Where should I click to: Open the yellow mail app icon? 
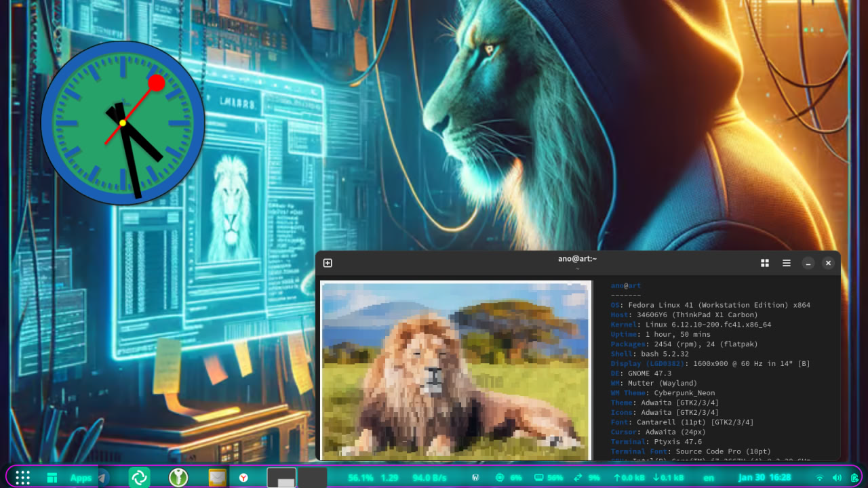point(217,478)
